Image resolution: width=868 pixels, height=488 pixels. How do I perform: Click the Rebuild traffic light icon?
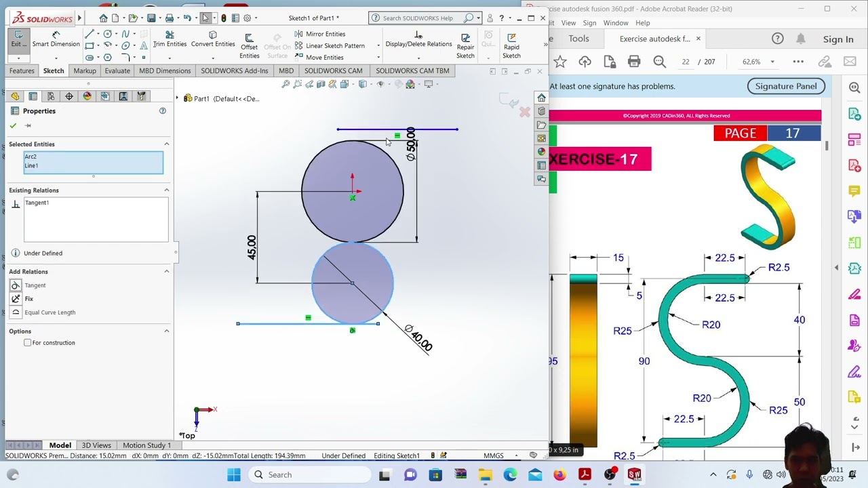click(x=222, y=18)
